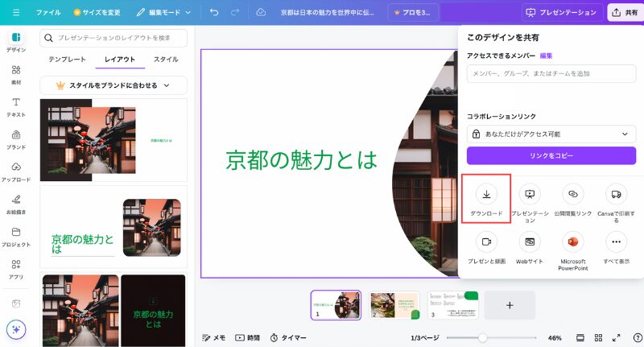Select page 1 thumbnail
Viewport: 644px width, 347px height.
336,305
